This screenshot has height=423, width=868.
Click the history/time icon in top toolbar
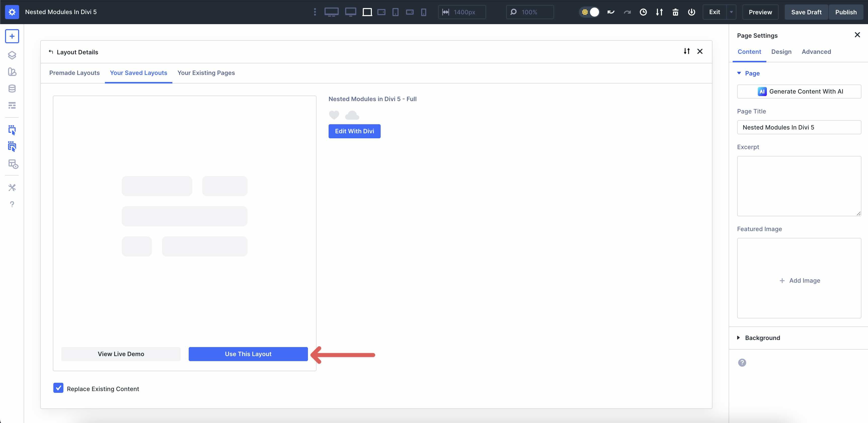(644, 12)
